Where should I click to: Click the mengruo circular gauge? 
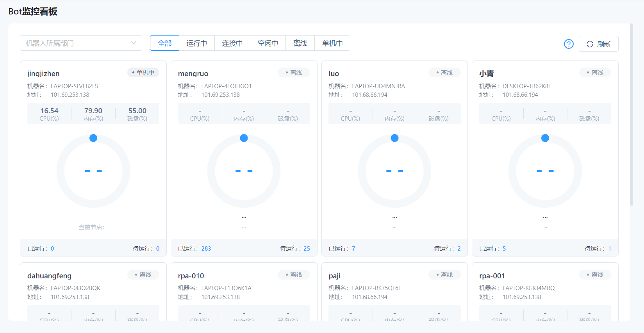(x=244, y=171)
